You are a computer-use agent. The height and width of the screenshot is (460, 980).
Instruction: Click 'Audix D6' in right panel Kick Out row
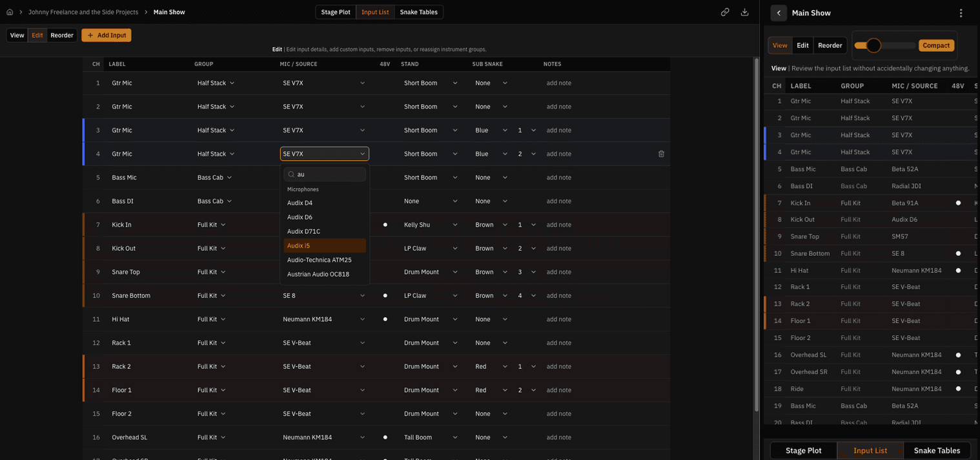[904, 220]
